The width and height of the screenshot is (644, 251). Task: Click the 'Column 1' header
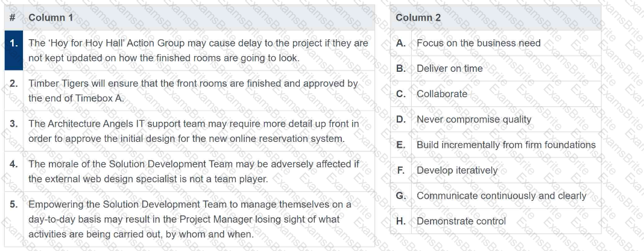(51, 17)
